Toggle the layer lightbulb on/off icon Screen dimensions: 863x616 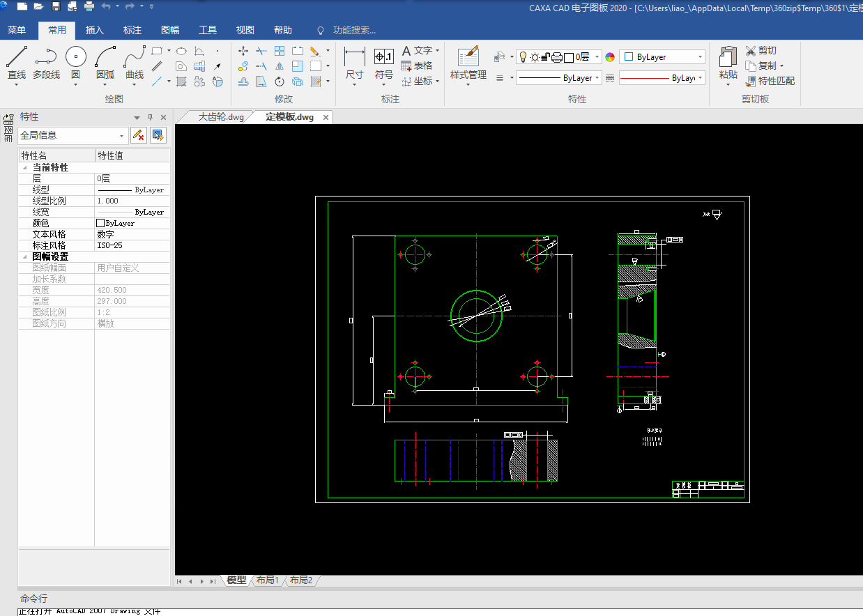click(x=523, y=57)
